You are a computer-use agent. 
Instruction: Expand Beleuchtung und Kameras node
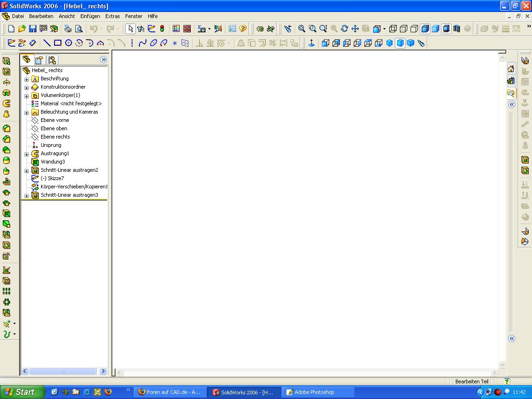pos(26,113)
